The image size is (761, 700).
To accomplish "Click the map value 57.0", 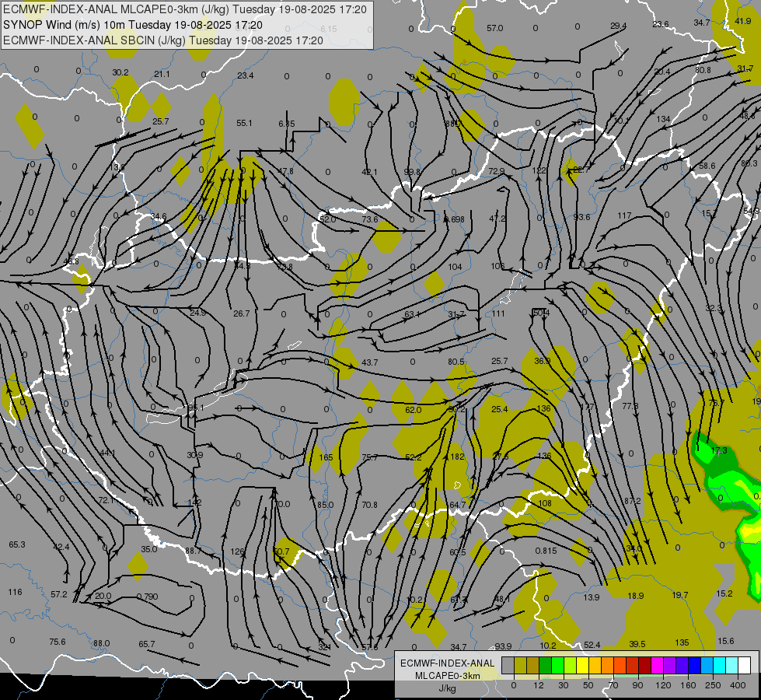I will [495, 28].
